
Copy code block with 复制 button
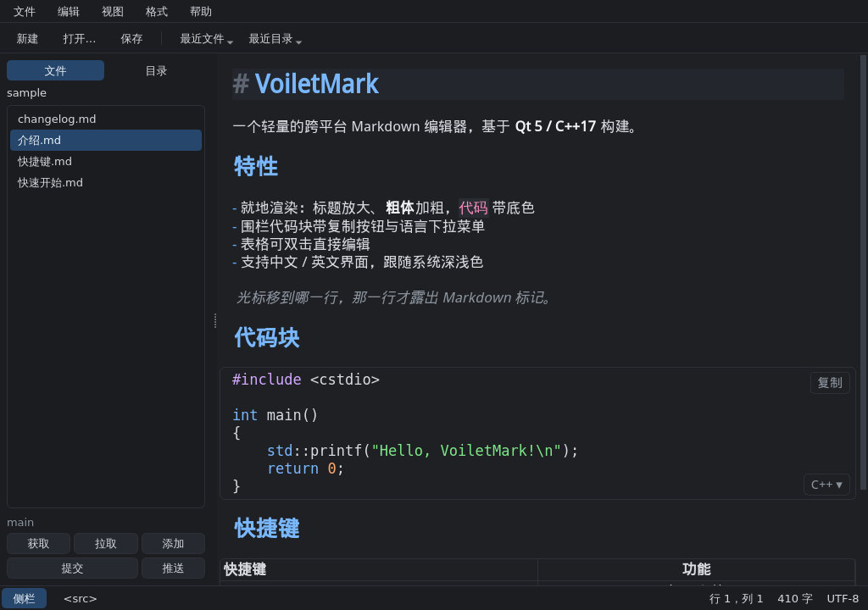point(830,382)
